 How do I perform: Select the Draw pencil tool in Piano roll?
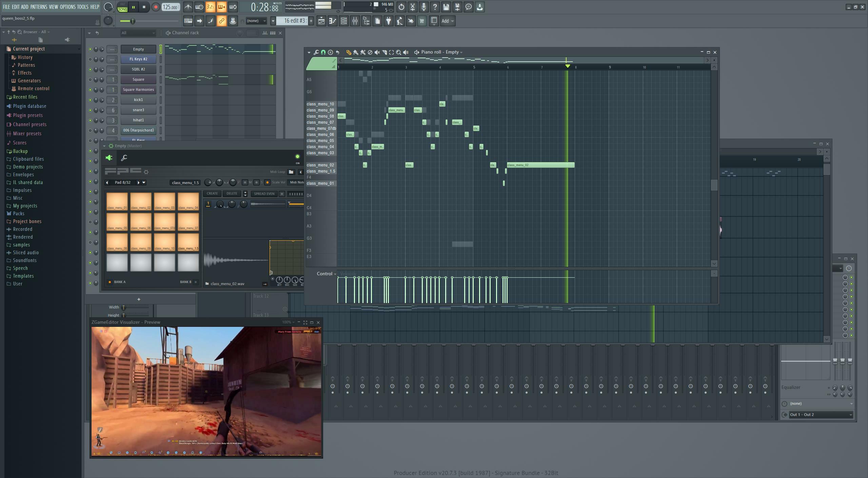pos(348,52)
